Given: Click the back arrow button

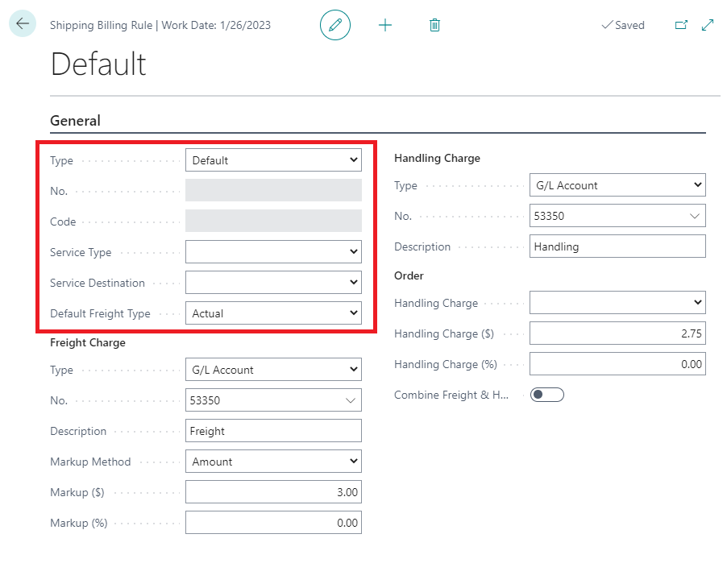Looking at the screenshot, I should (x=22, y=24).
